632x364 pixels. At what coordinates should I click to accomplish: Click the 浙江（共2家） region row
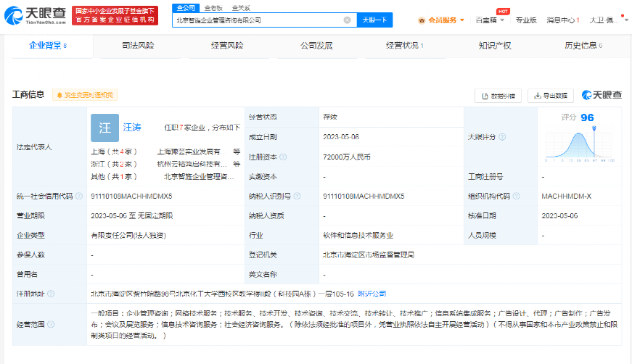click(x=114, y=165)
